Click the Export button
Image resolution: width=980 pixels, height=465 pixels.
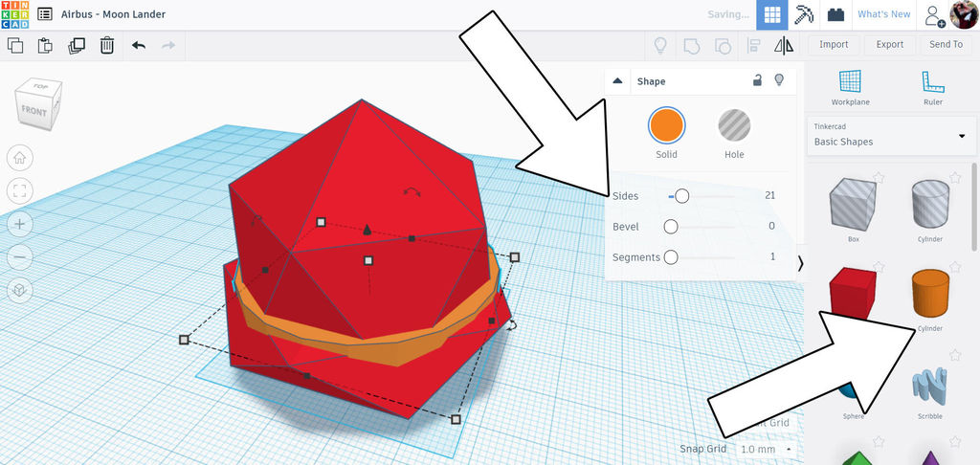click(889, 44)
